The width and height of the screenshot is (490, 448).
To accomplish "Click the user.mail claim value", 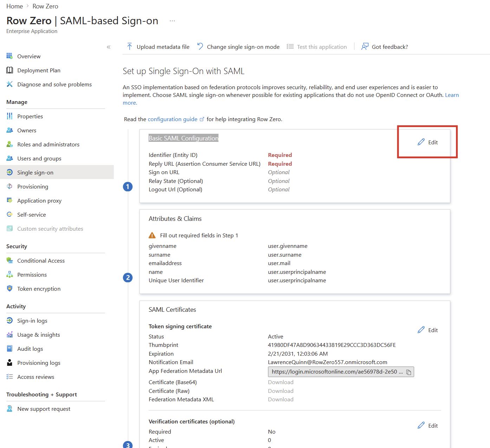I will click(x=279, y=263).
